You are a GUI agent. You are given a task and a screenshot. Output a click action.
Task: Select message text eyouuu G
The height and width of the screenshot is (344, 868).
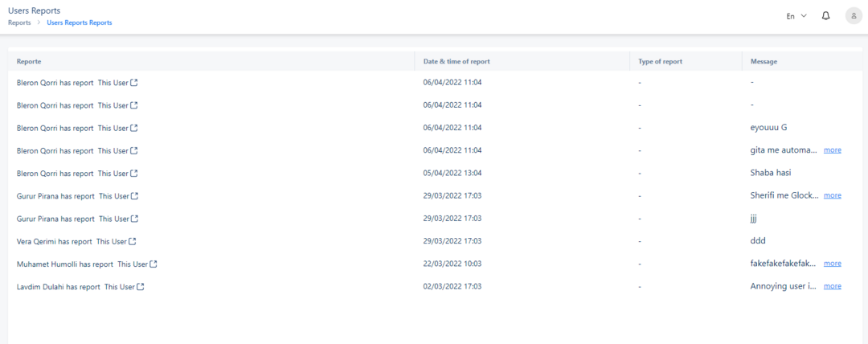pos(769,128)
